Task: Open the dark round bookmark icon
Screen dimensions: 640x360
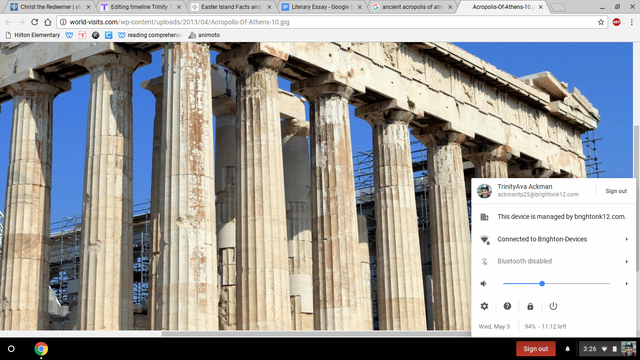Action: 96,35
